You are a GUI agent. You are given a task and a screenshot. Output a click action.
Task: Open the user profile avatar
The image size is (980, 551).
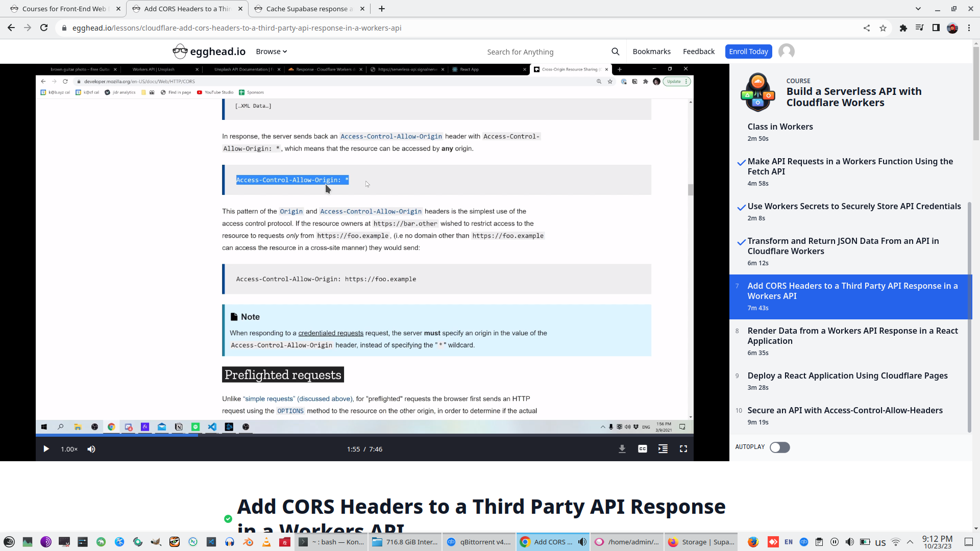[x=786, y=52]
